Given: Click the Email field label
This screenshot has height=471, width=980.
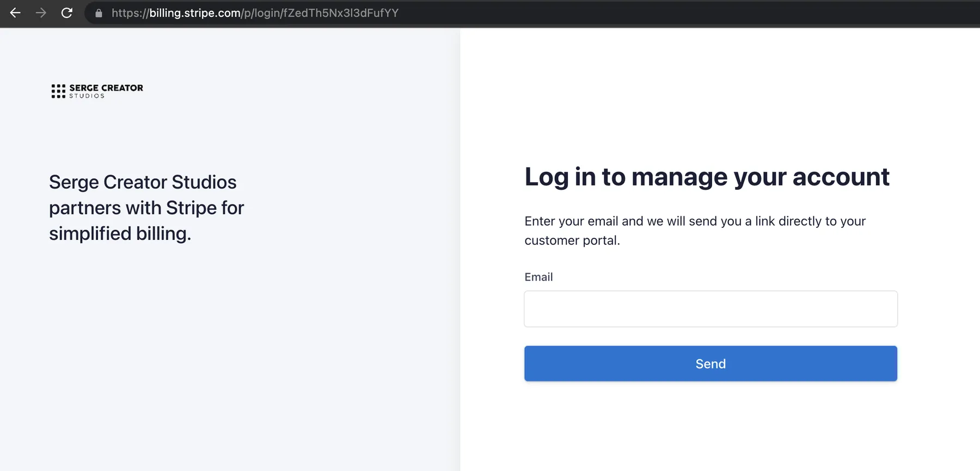Looking at the screenshot, I should pyautogui.click(x=538, y=277).
